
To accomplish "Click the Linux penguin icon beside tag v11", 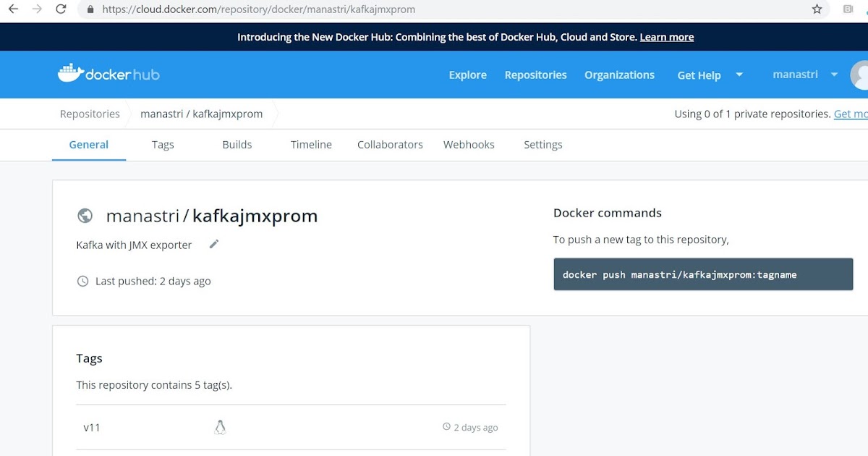I will click(220, 427).
